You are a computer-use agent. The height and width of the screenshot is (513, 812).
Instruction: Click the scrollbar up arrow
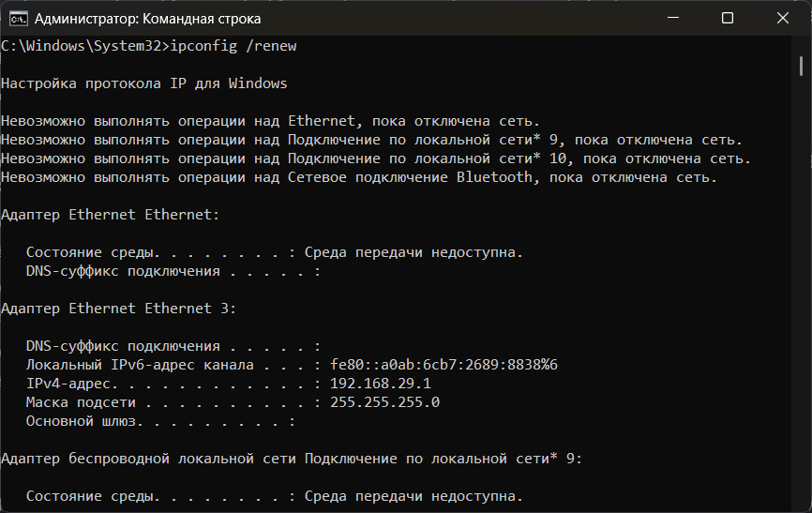(x=801, y=44)
